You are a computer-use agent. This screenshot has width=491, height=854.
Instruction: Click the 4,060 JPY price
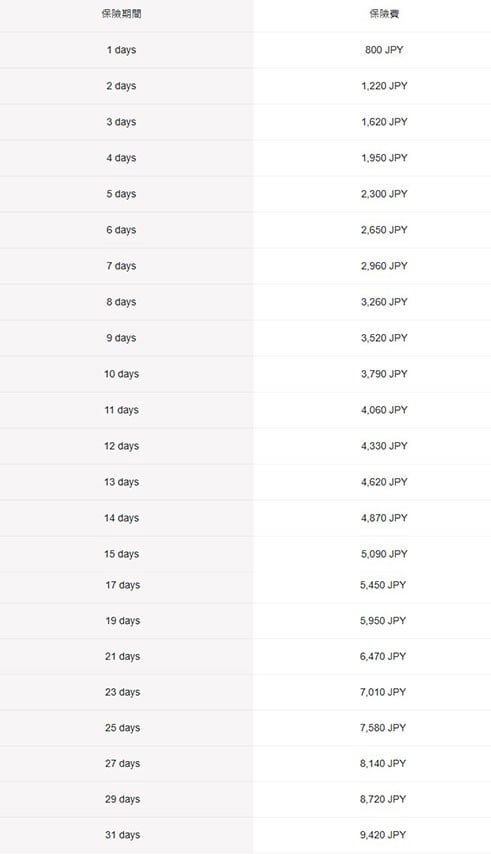(384, 410)
